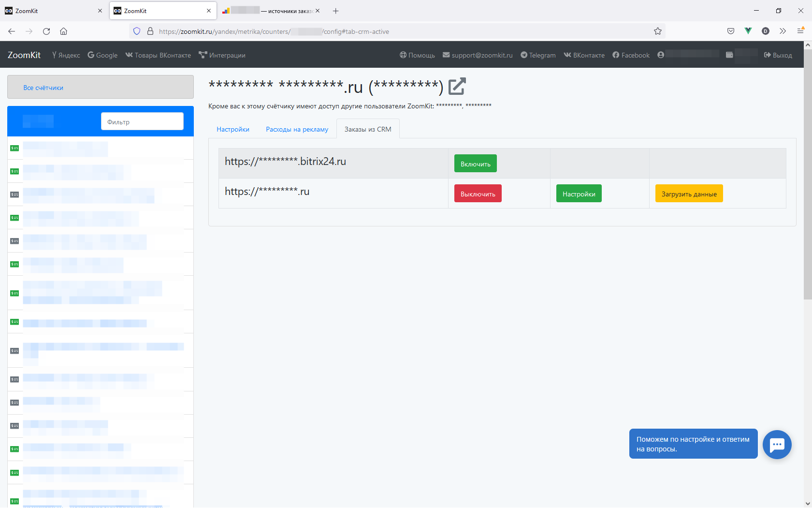Click the tracking protection shield icon
The width and height of the screenshot is (812, 508).
pos(137,31)
